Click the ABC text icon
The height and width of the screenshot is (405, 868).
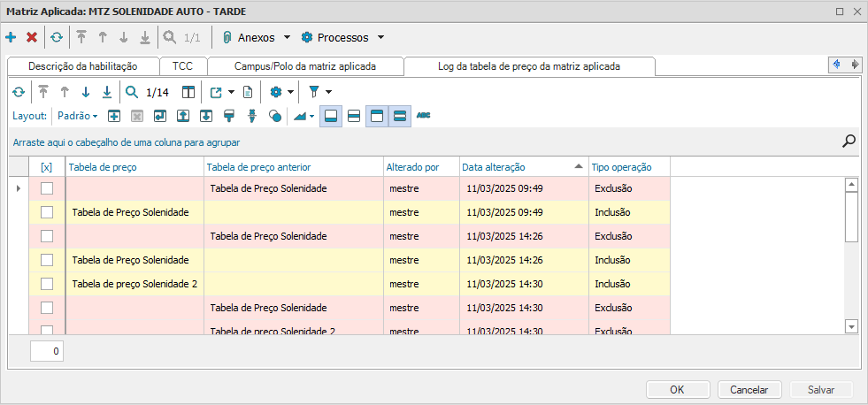[x=424, y=116]
